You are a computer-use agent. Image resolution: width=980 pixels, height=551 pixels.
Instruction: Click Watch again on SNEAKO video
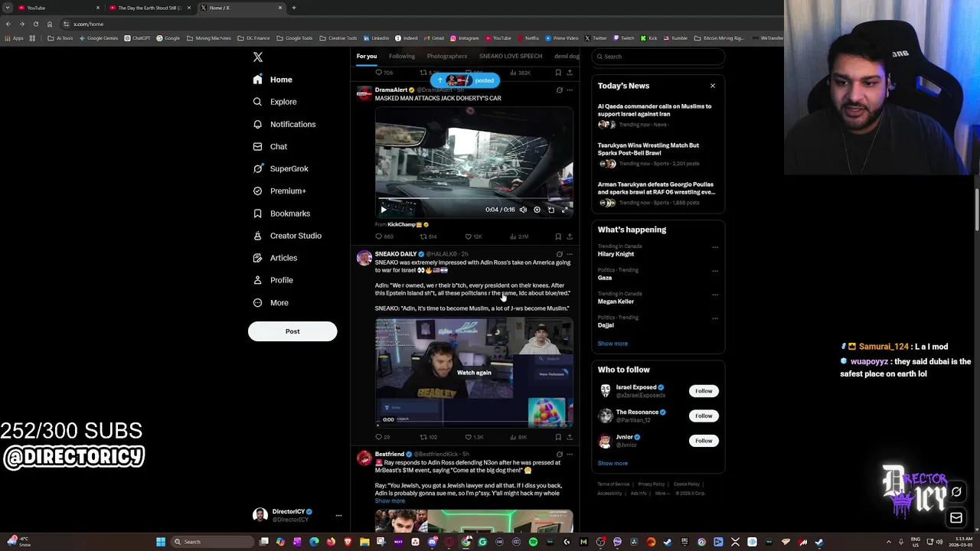click(474, 373)
